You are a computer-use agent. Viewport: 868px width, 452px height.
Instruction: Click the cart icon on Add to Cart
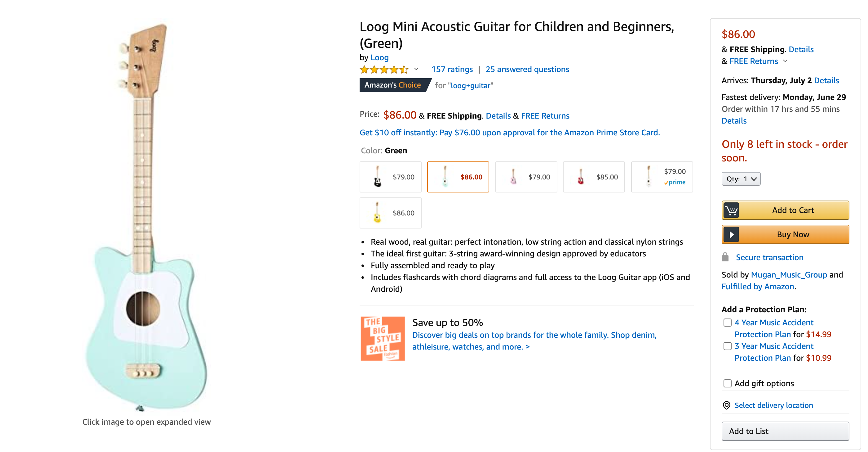coord(732,210)
